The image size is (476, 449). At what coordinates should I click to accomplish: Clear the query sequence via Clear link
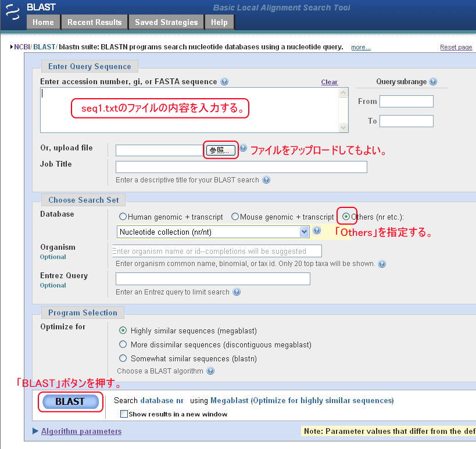pos(330,82)
